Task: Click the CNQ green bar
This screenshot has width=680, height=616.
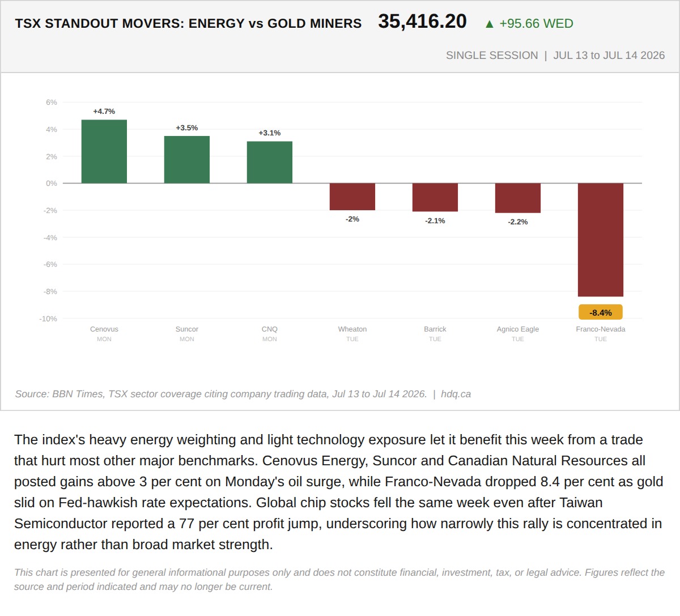Action: click(270, 162)
